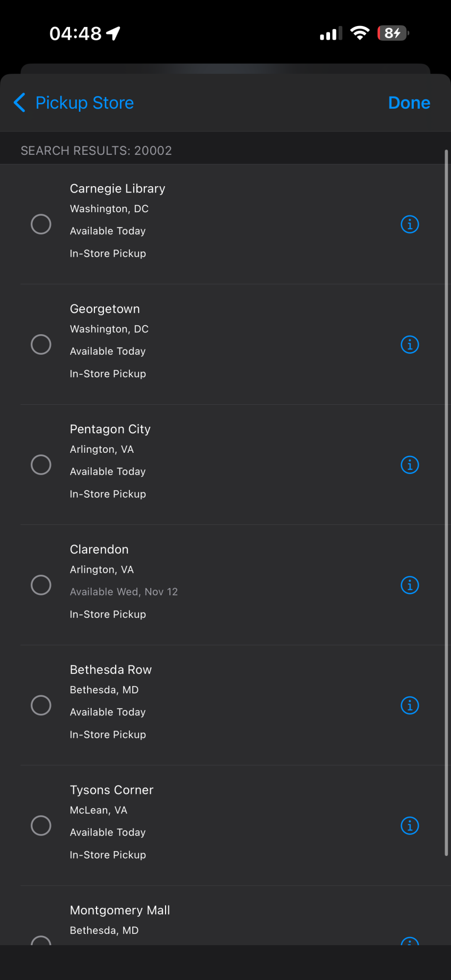Tap the battery status indicator
This screenshot has width=451, height=980.
pyautogui.click(x=393, y=33)
